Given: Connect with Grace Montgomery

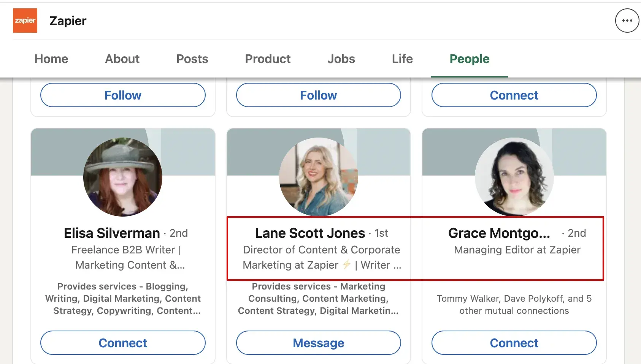Looking at the screenshot, I should (514, 343).
